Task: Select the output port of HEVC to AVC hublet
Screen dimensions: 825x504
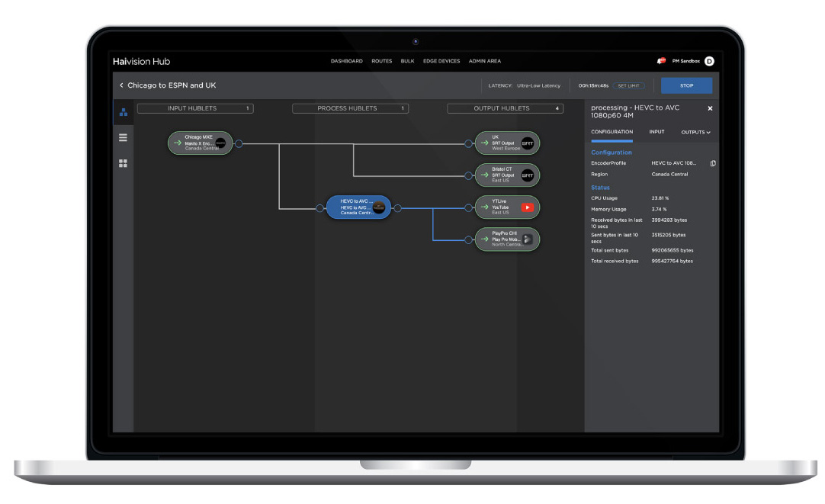Action: click(x=398, y=208)
